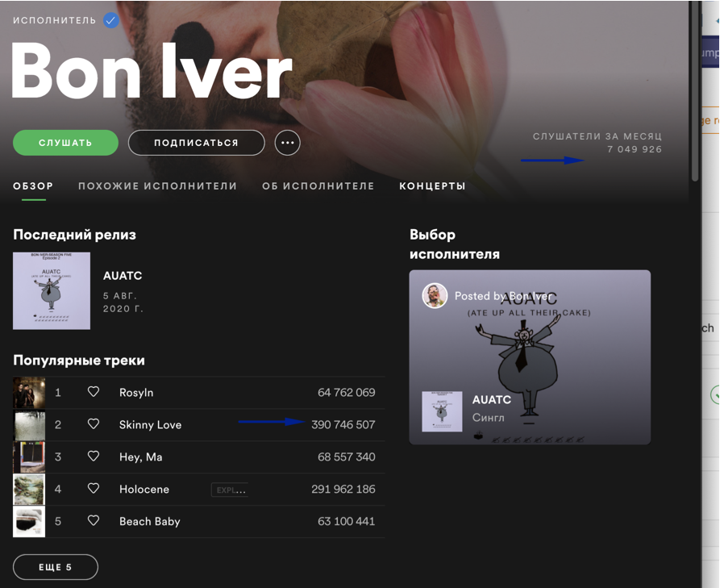Screen dimensions: 720x588
Task: Select the Holocene track title
Action: 144,490
